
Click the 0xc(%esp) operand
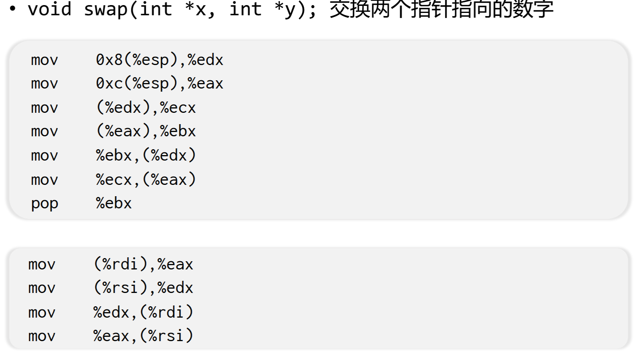tap(137, 83)
